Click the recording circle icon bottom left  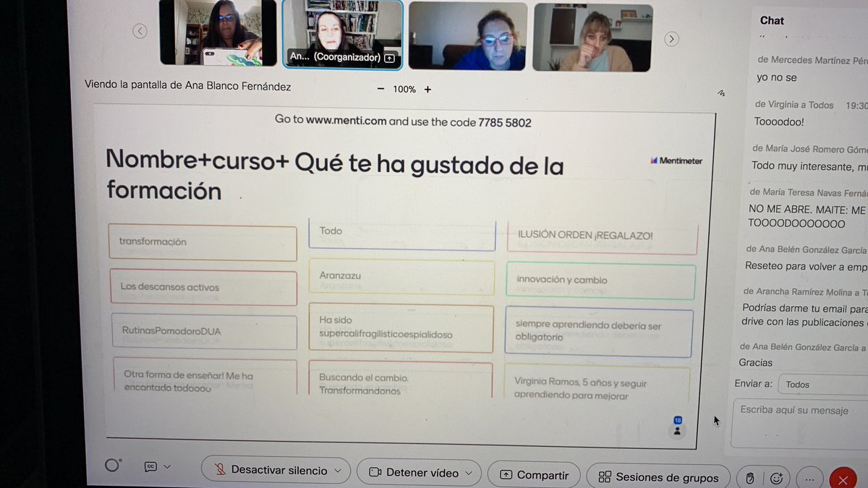112,466
